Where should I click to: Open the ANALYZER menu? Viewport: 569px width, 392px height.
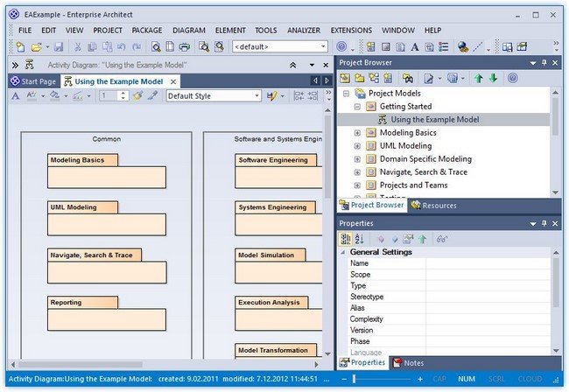point(304,31)
